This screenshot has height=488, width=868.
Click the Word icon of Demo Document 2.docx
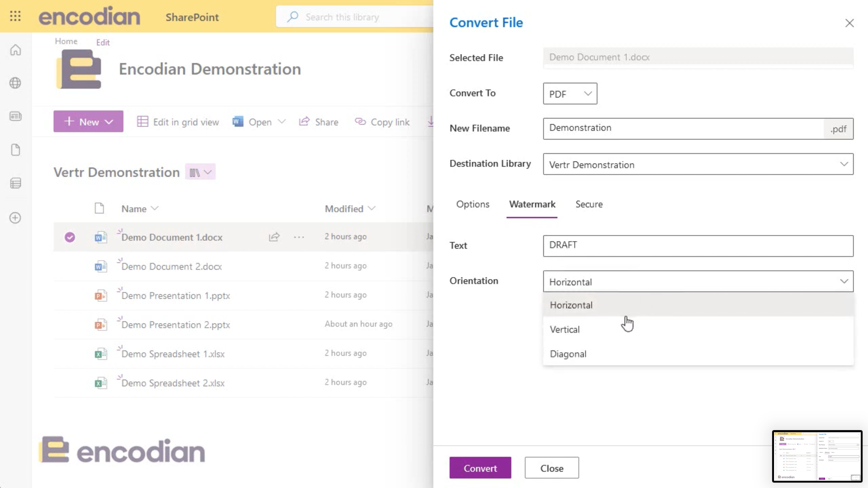pyautogui.click(x=100, y=266)
